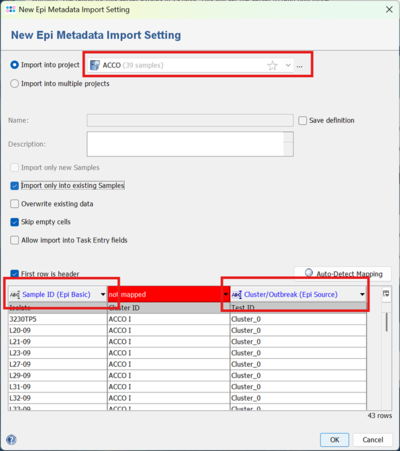
Task: Toggle Import only new Samples checkbox
Action: (x=14, y=167)
